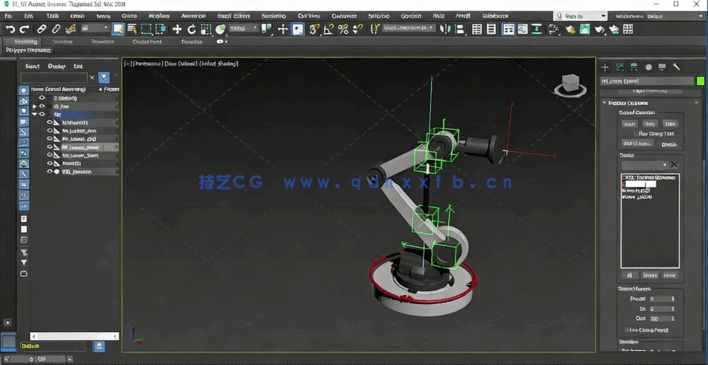Open the Rendered Frame Window
Viewport: 708px width, 365px height.
pyautogui.click(x=585, y=29)
